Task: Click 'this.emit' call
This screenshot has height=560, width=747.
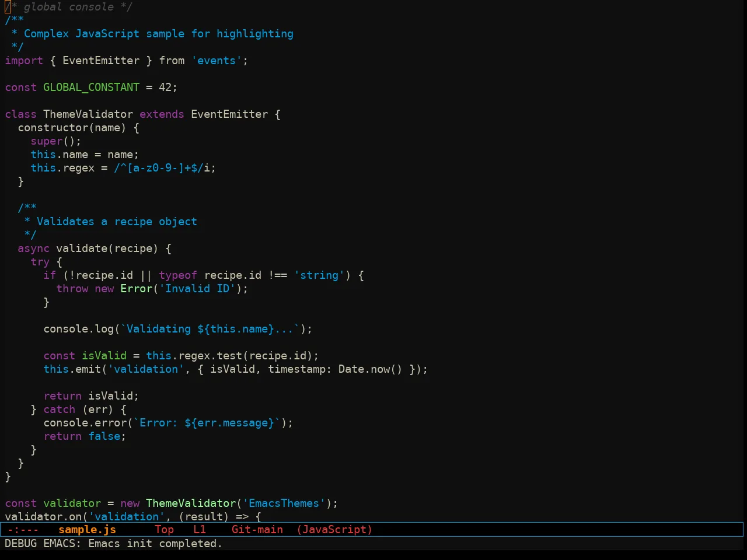Action: 72,369
